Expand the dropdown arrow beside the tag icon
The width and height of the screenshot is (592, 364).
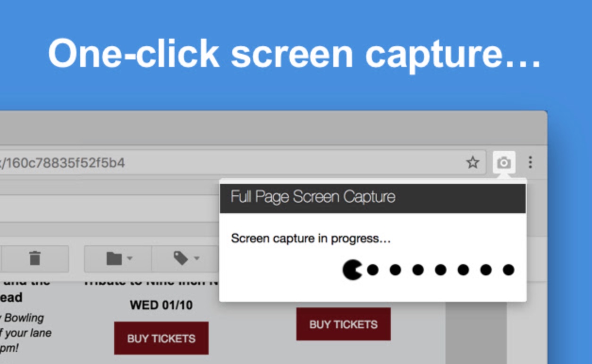click(196, 258)
